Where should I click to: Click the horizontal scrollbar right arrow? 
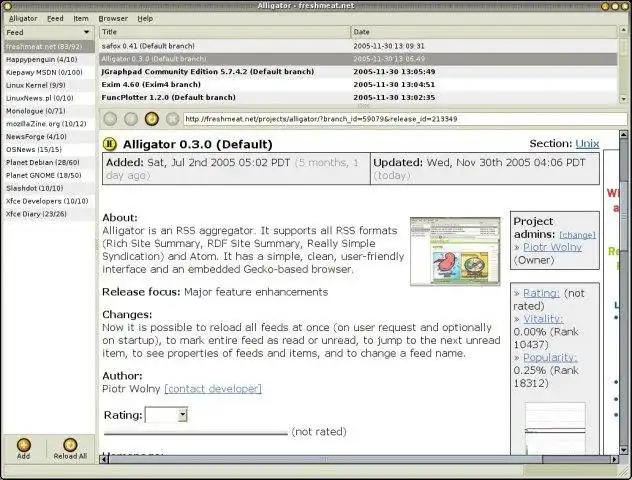[614, 459]
